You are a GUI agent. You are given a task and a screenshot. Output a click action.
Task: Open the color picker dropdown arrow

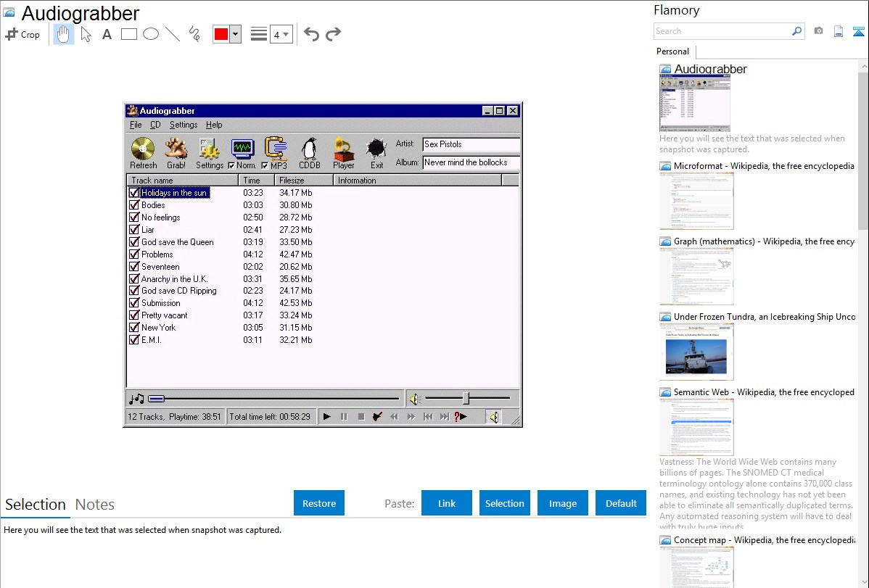pyautogui.click(x=235, y=34)
